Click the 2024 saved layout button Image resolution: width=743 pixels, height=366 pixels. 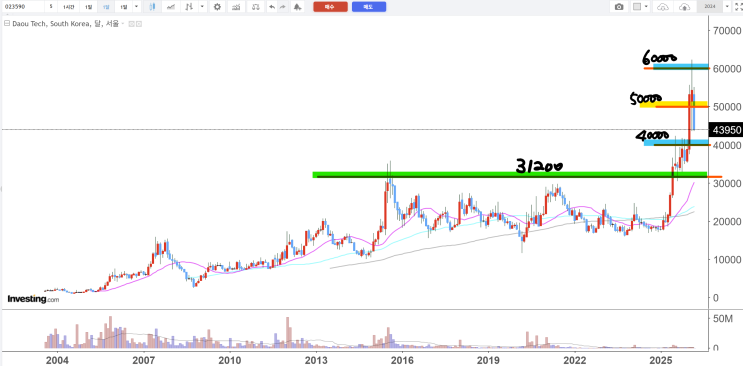coord(709,7)
